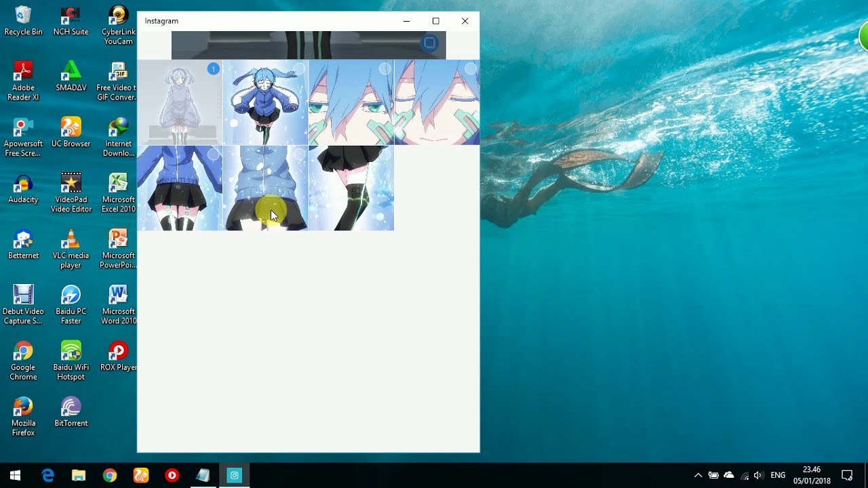Launch the SMADAV antivirus icon
This screenshot has height=488, width=868.
coord(71,76)
